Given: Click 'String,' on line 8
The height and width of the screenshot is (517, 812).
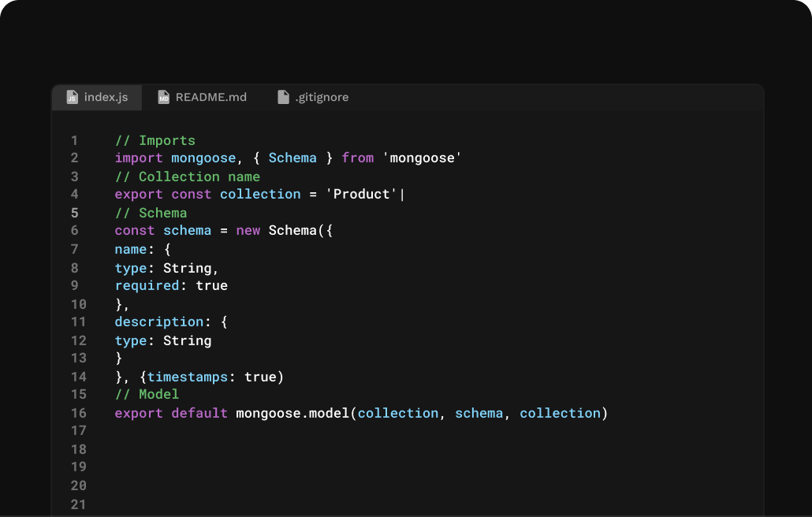Looking at the screenshot, I should pyautogui.click(x=191, y=268).
